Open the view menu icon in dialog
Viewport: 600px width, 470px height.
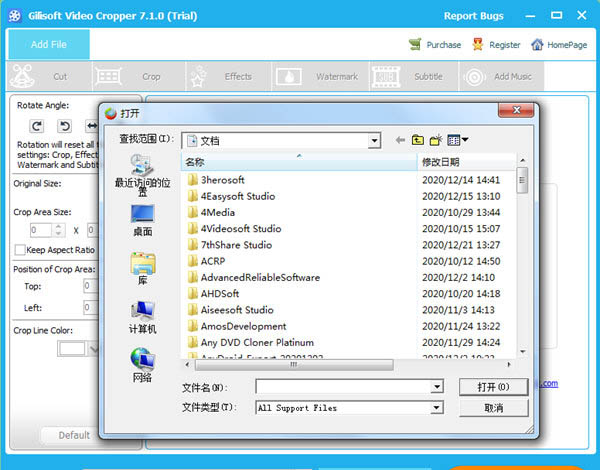click(x=458, y=140)
